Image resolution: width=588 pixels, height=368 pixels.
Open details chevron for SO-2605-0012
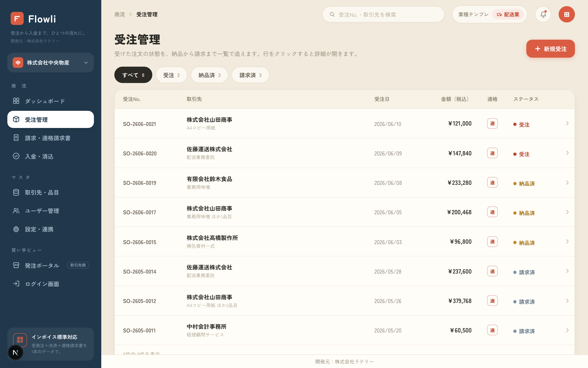pos(567,301)
